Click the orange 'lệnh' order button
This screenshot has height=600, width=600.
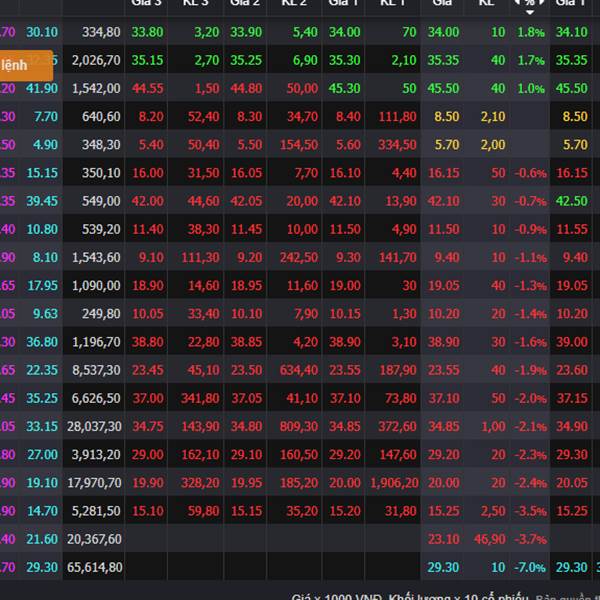coord(25,65)
